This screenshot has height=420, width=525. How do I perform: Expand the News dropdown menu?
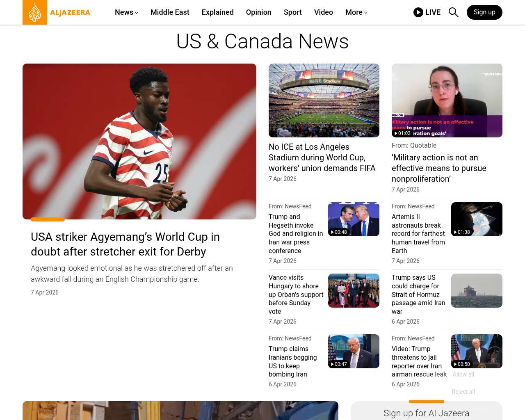point(126,12)
